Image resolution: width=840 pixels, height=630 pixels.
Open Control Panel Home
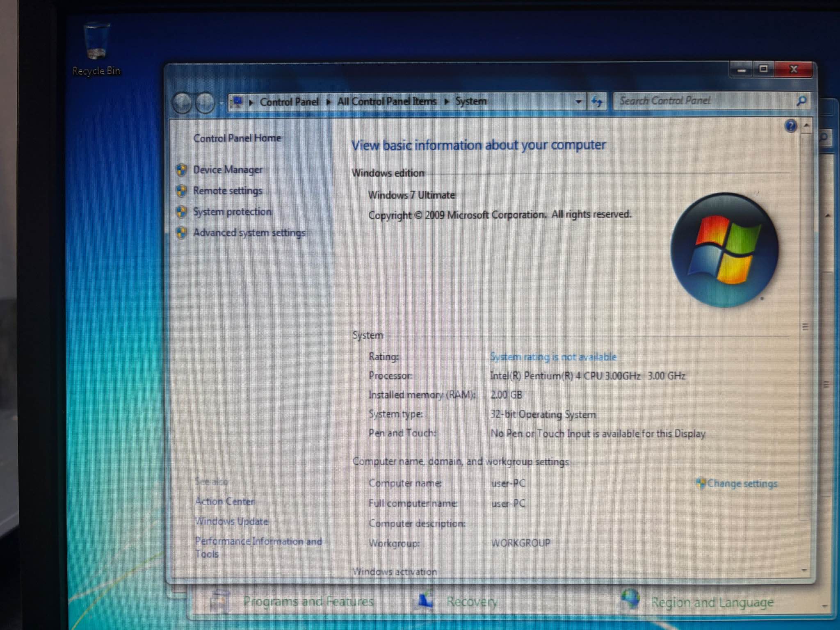tap(237, 138)
